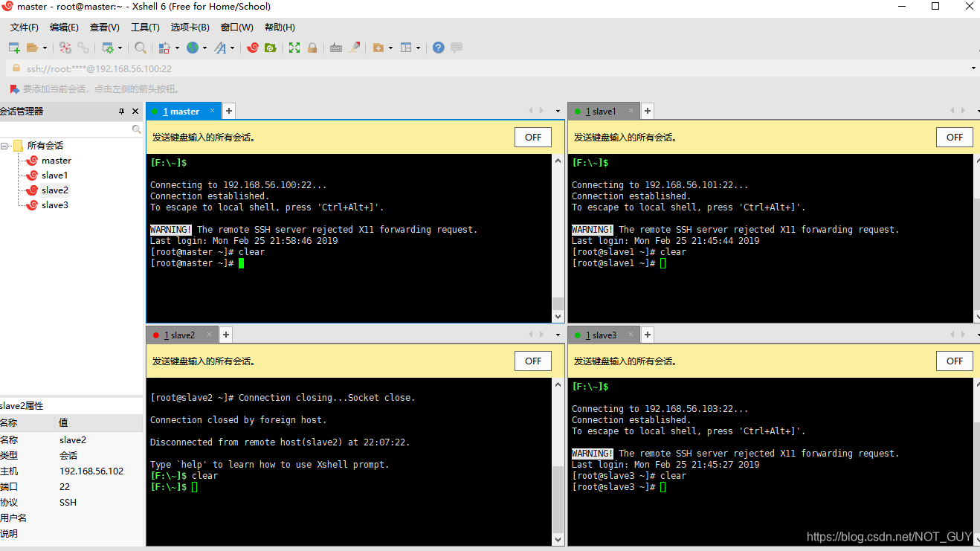Click the New Session toolbar icon
The width and height of the screenshot is (980, 551).
coord(14,48)
